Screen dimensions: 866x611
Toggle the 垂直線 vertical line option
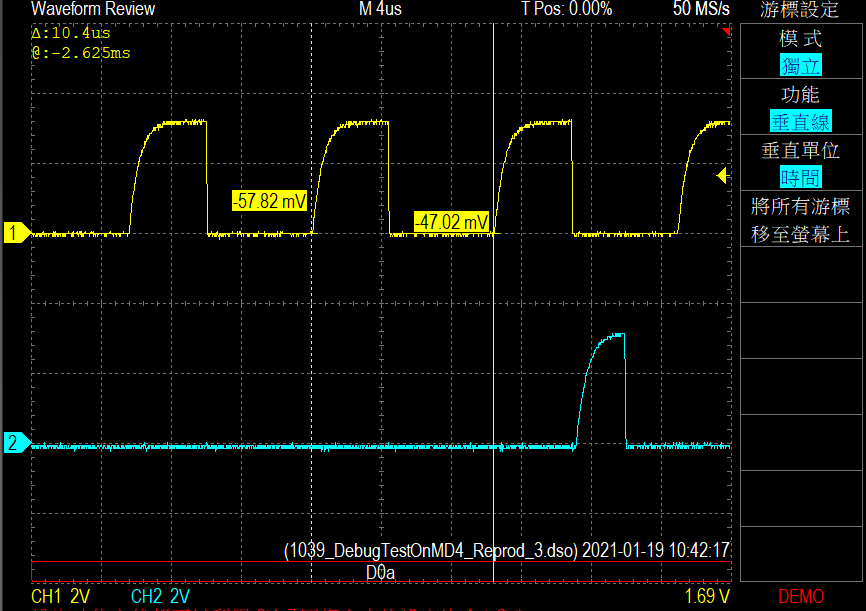point(800,122)
